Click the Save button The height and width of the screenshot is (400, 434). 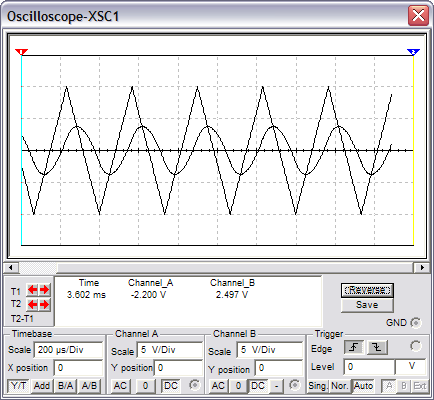367,305
